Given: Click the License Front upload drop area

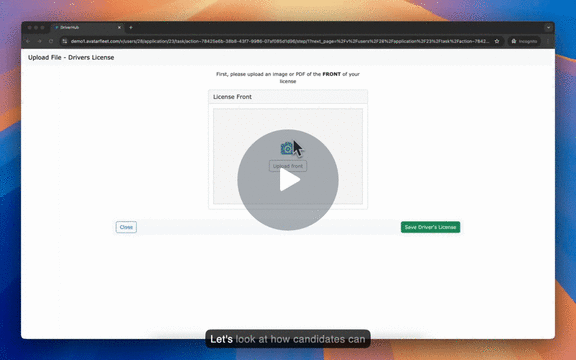Looking at the screenshot, I should tap(288, 156).
